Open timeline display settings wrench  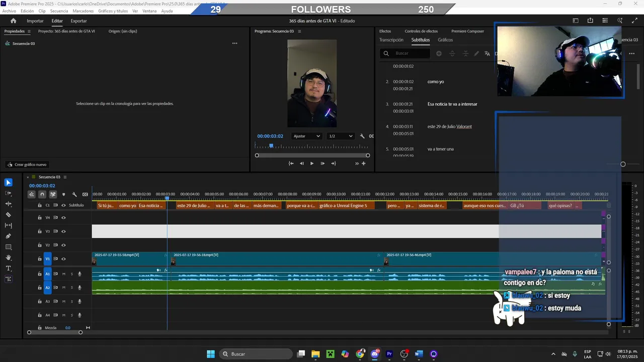(74, 195)
